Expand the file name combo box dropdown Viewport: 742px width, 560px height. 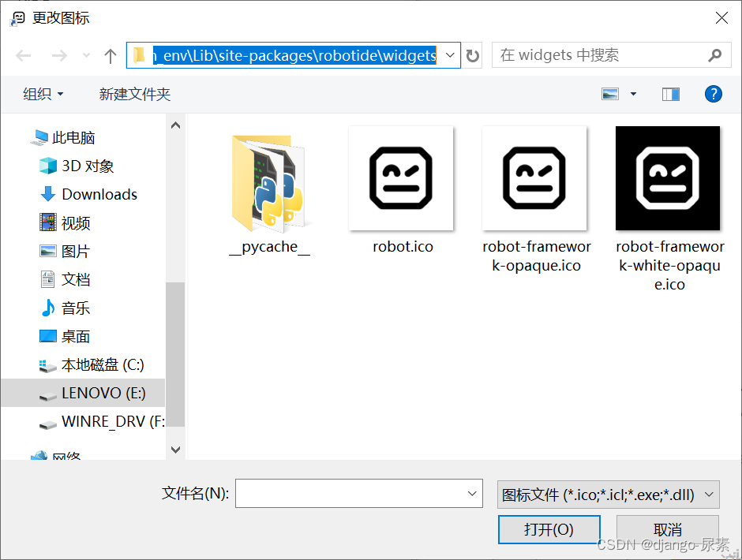[472, 493]
